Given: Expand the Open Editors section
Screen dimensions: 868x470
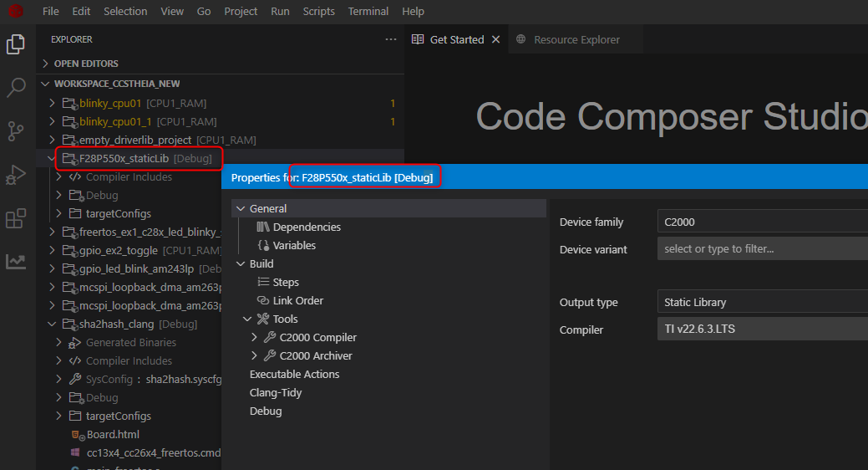Looking at the screenshot, I should pyautogui.click(x=45, y=64).
